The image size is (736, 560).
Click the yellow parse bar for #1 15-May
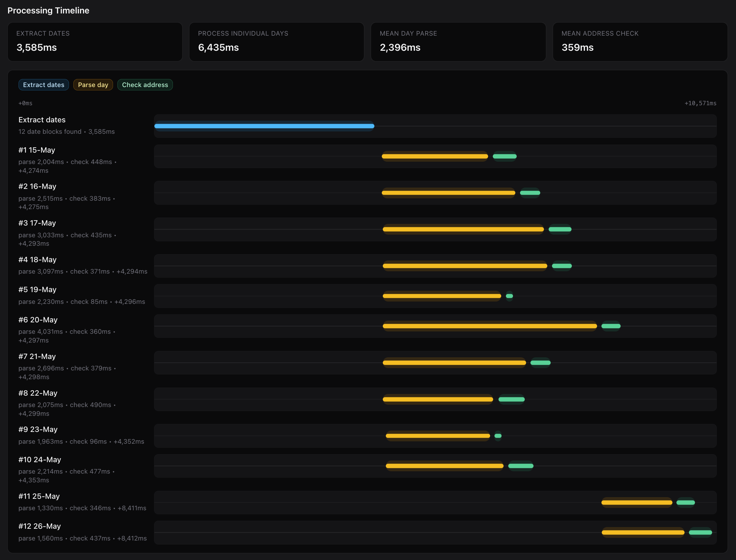(x=435, y=156)
